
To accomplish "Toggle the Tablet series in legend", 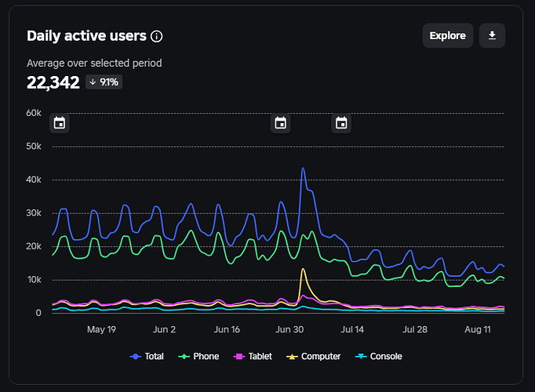I will pos(253,356).
